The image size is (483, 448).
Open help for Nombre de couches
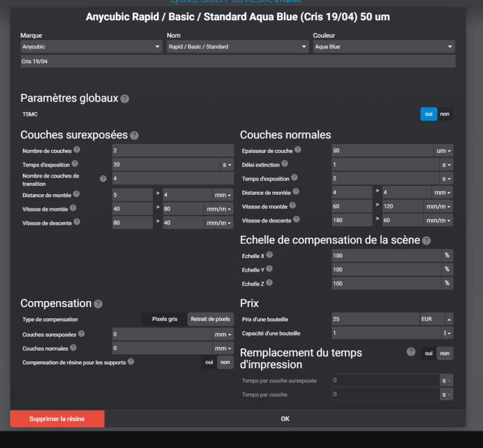pyautogui.click(x=76, y=150)
